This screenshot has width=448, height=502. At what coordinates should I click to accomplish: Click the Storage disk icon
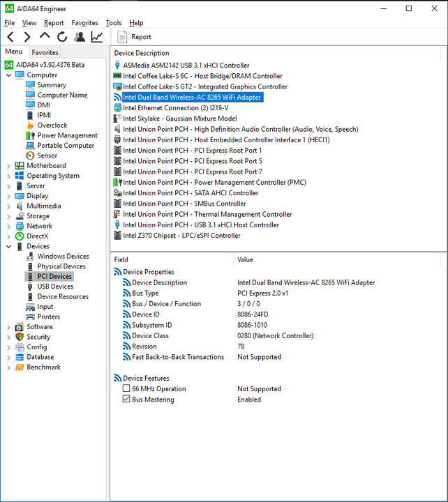20,215
